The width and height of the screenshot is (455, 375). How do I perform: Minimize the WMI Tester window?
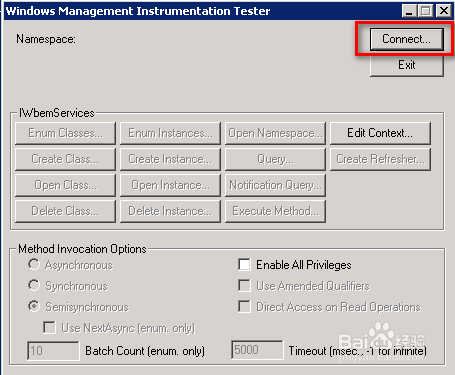[409, 11]
